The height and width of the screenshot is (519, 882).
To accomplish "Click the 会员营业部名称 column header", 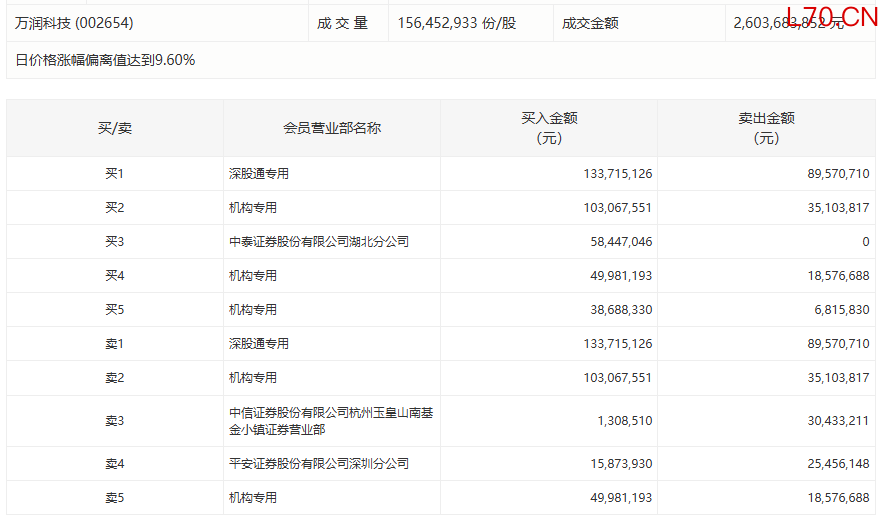I will pyautogui.click(x=332, y=128).
